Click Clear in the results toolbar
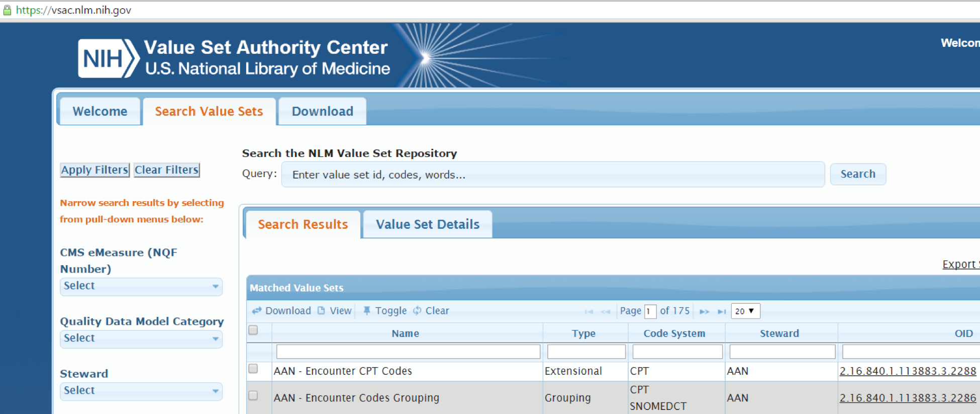 tap(431, 311)
